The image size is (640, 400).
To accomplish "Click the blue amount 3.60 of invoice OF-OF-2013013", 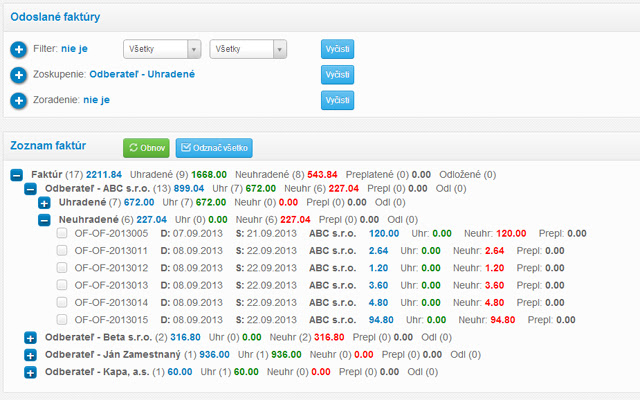I will point(378,285).
